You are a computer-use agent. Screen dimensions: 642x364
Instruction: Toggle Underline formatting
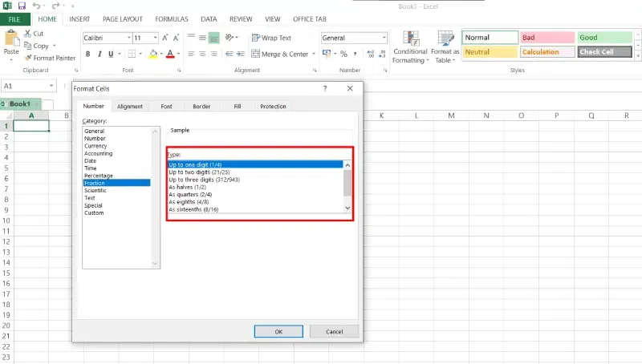[111, 54]
